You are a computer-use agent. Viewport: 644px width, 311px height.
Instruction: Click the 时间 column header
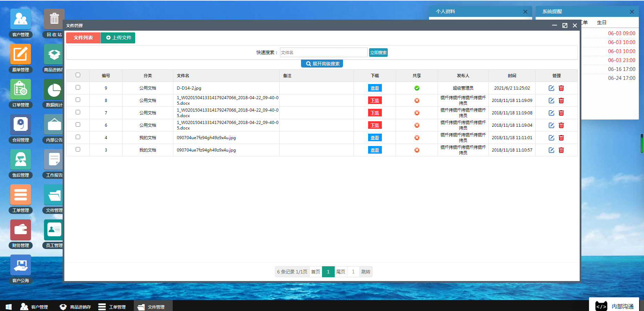pos(512,76)
